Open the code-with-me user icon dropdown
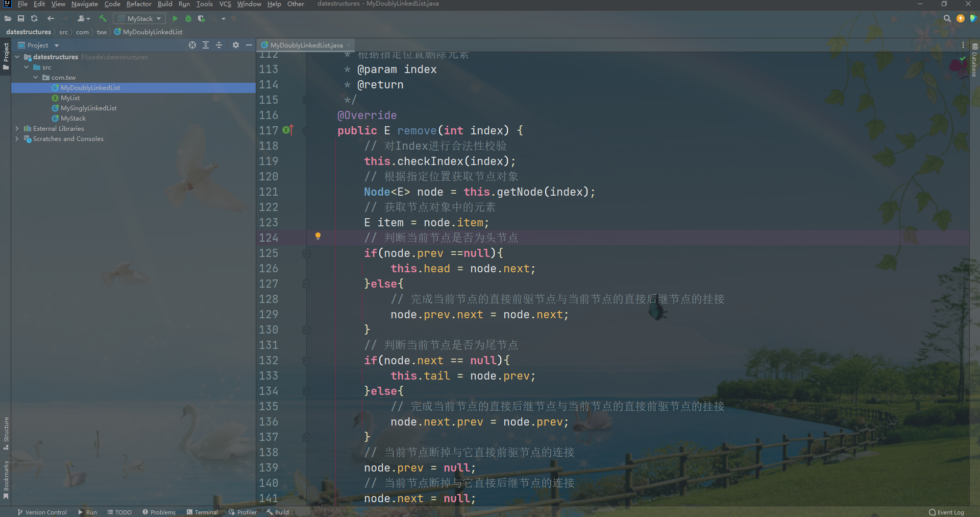 coord(83,18)
